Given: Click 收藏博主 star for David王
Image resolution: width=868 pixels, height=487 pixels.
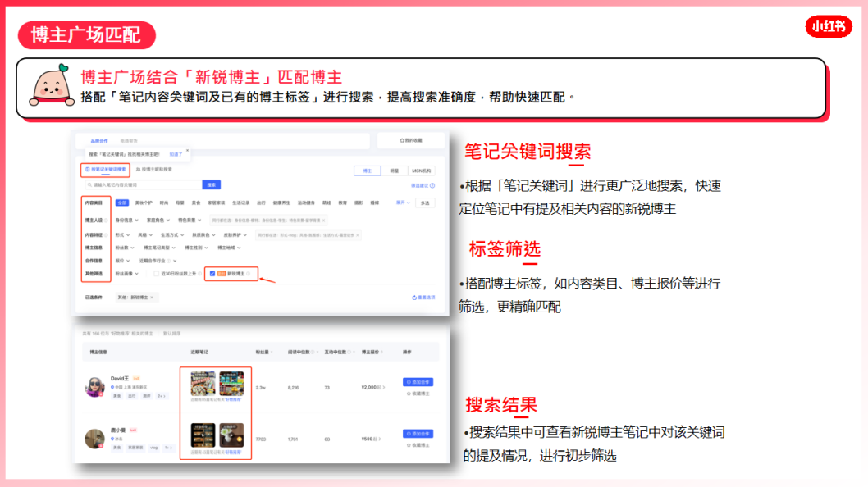Looking at the screenshot, I should pyautogui.click(x=409, y=394).
